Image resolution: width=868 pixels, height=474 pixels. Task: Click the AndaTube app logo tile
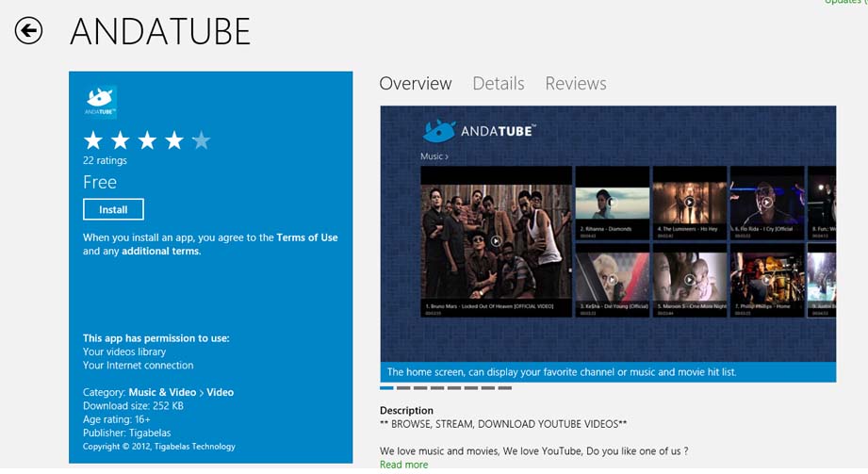[x=100, y=102]
